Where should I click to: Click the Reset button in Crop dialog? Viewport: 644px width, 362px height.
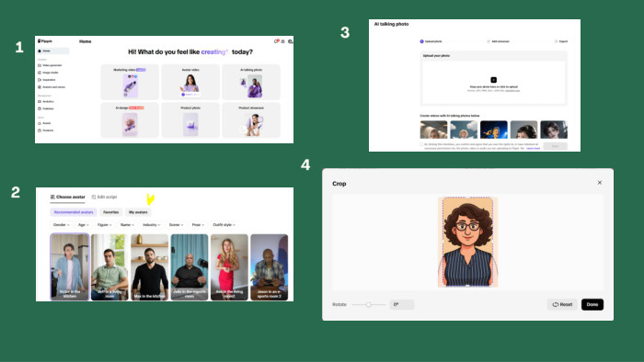(x=562, y=305)
